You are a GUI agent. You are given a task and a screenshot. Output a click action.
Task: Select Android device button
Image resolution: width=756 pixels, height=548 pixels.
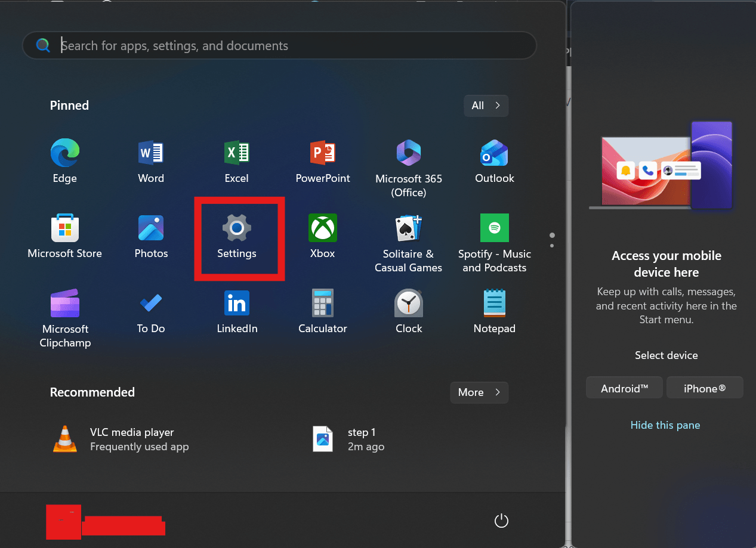click(624, 388)
